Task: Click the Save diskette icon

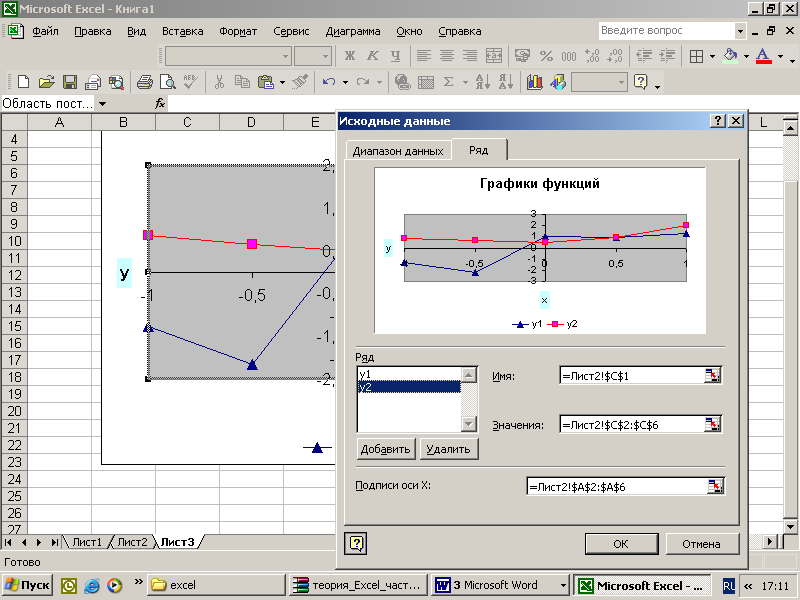Action: [70, 82]
